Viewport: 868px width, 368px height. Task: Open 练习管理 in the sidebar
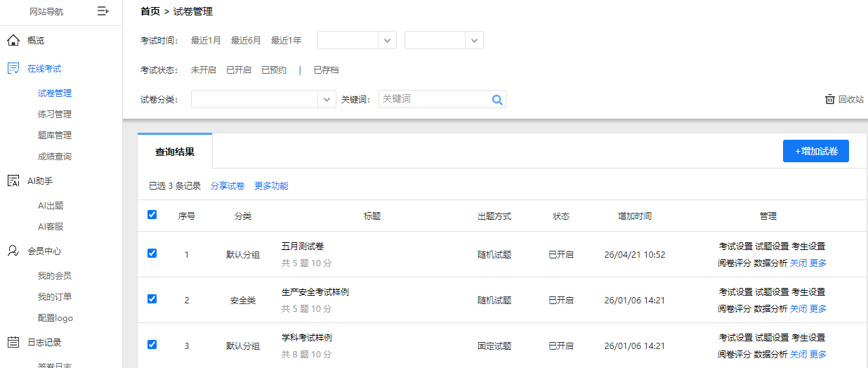[x=55, y=114]
